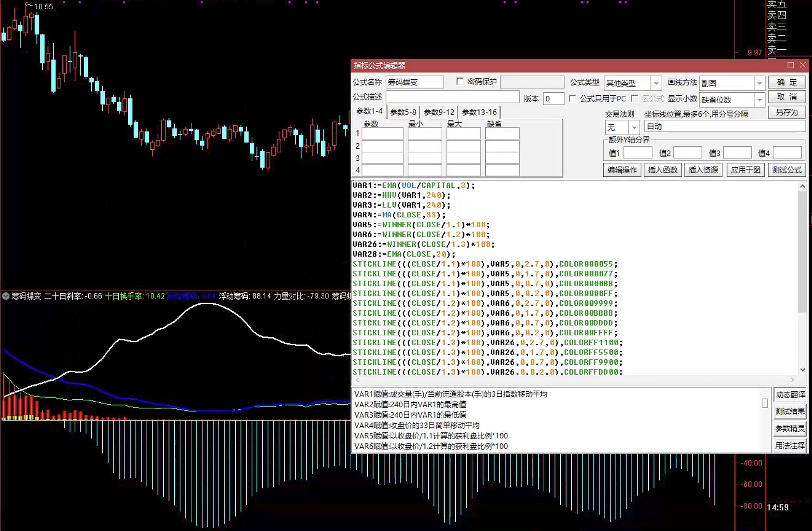
Task: Click the 确定 button
Action: pyautogui.click(x=787, y=82)
